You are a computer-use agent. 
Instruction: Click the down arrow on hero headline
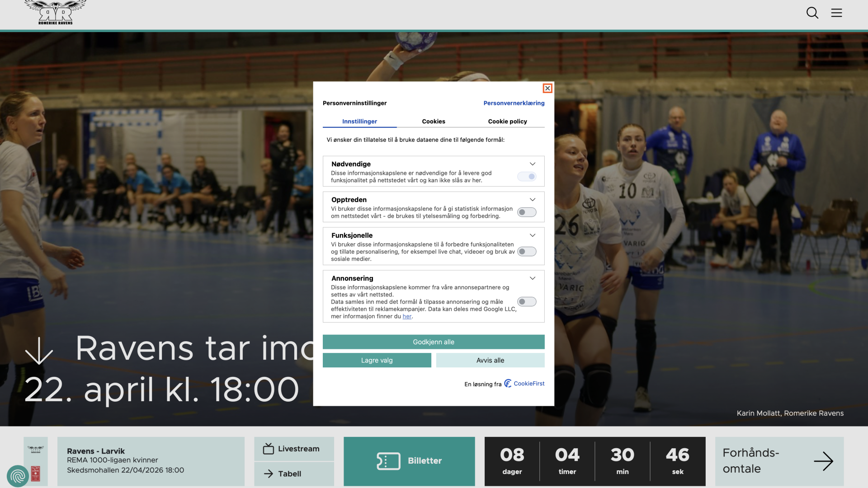click(x=39, y=351)
